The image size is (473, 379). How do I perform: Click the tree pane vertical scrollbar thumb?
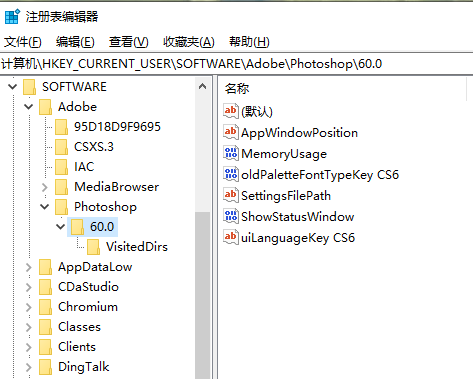pyautogui.click(x=202, y=295)
